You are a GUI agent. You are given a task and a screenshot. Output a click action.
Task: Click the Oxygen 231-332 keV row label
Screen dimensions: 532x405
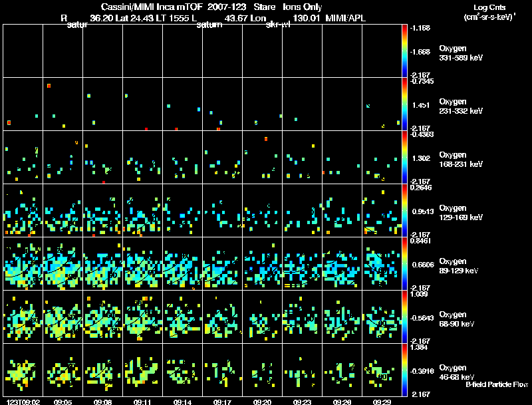461,106
